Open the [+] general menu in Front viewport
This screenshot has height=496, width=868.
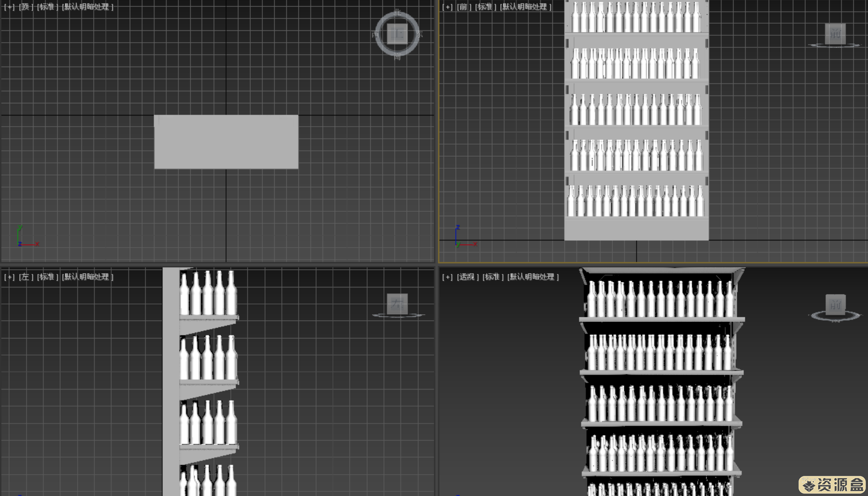pyautogui.click(x=447, y=7)
